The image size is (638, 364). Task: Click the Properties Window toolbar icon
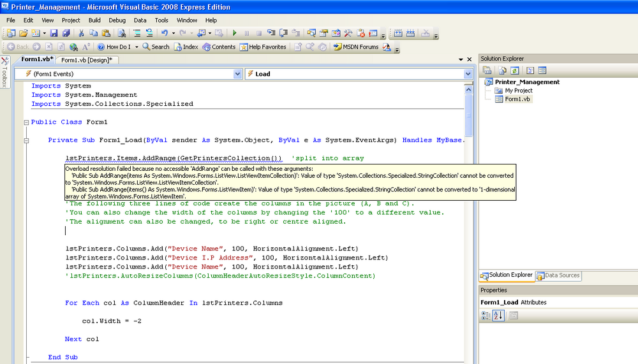coord(323,33)
